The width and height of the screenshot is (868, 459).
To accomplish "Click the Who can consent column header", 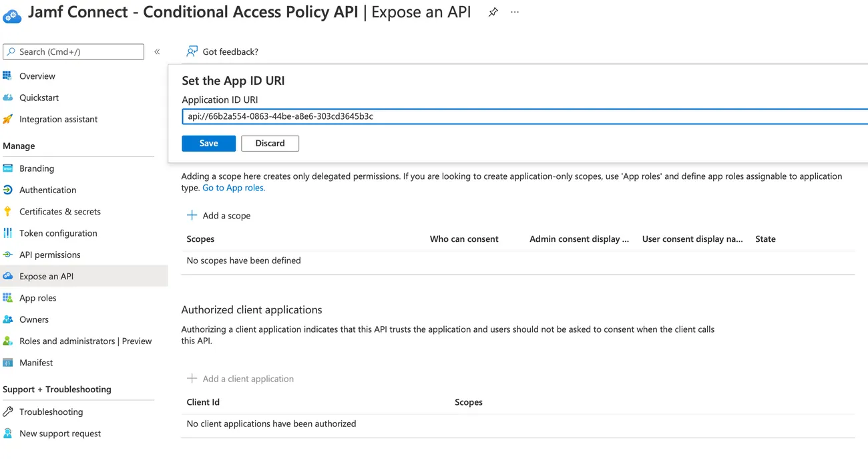I will point(464,239).
